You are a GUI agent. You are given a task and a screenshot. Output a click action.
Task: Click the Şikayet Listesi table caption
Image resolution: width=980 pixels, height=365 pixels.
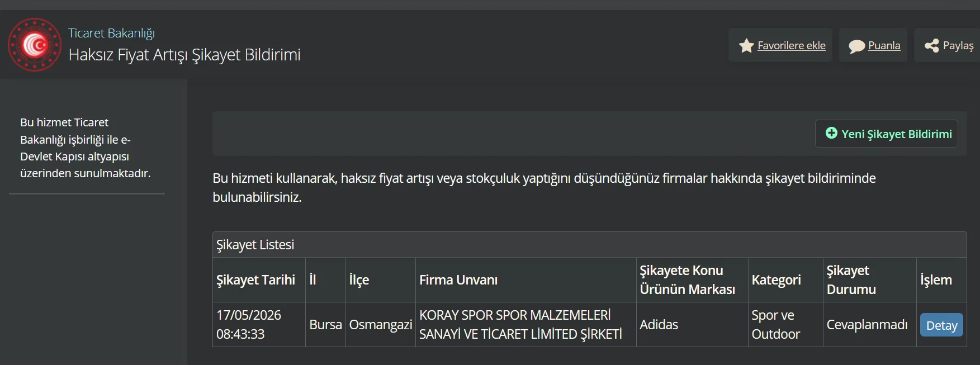tap(255, 245)
